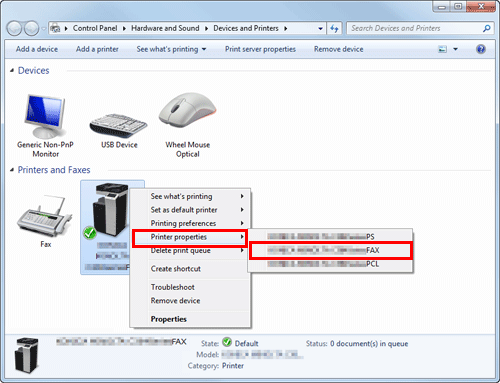Open the help question mark icon
The width and height of the screenshot is (500, 383).
[481, 49]
